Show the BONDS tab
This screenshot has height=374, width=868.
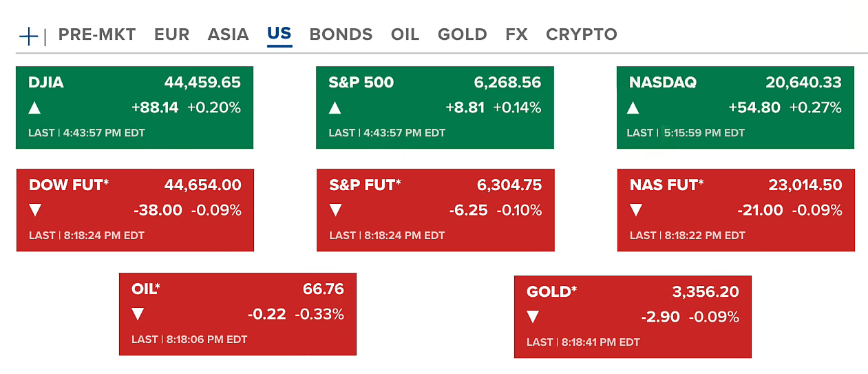(x=341, y=34)
